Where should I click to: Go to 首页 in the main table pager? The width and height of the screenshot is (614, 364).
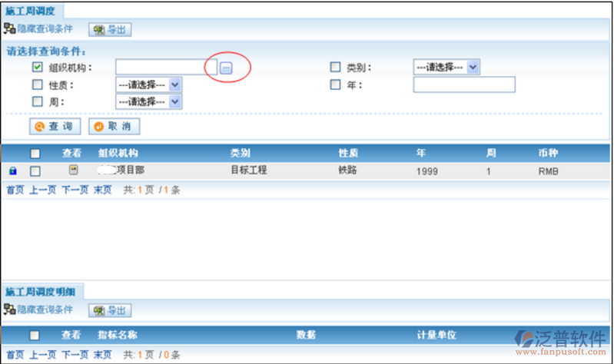[15, 190]
